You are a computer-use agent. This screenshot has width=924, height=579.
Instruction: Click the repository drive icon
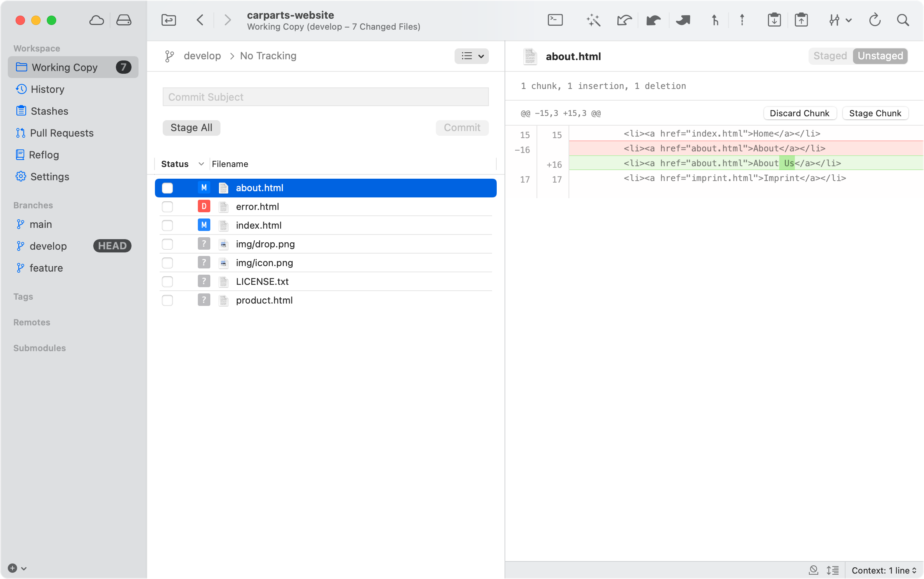click(124, 20)
